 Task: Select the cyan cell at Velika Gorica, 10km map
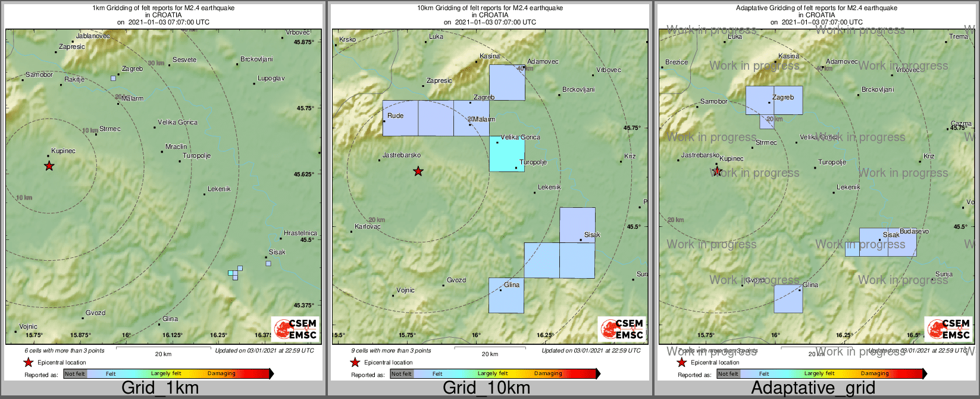point(507,154)
